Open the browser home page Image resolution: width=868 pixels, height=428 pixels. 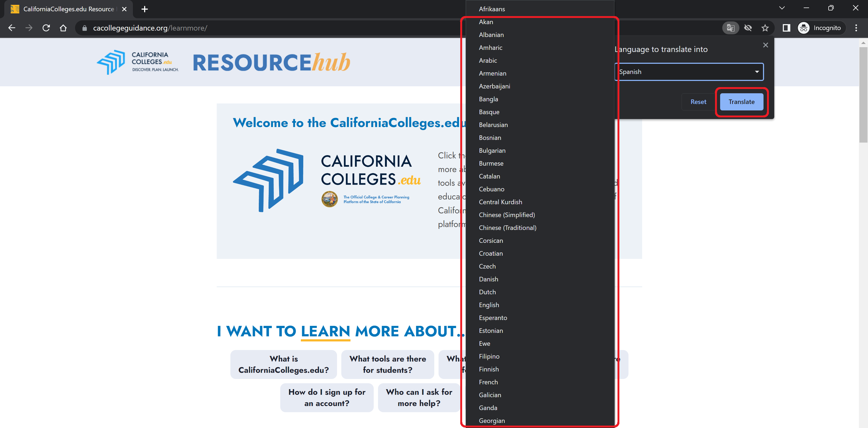(63, 28)
